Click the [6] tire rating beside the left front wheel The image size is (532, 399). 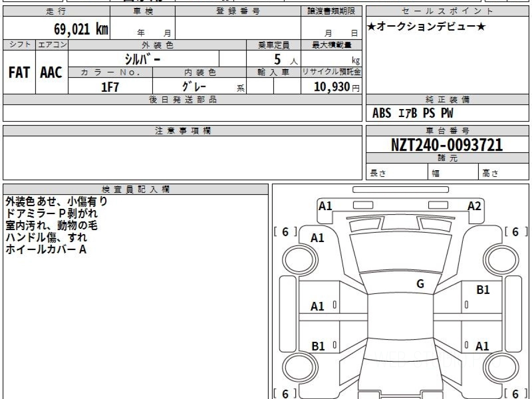pos(285,232)
